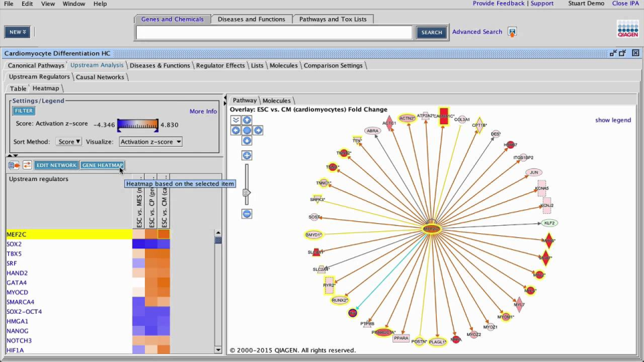Switch to Diseases and Functions search tab
Image resolution: width=644 pixels, height=362 pixels.
[252, 19]
